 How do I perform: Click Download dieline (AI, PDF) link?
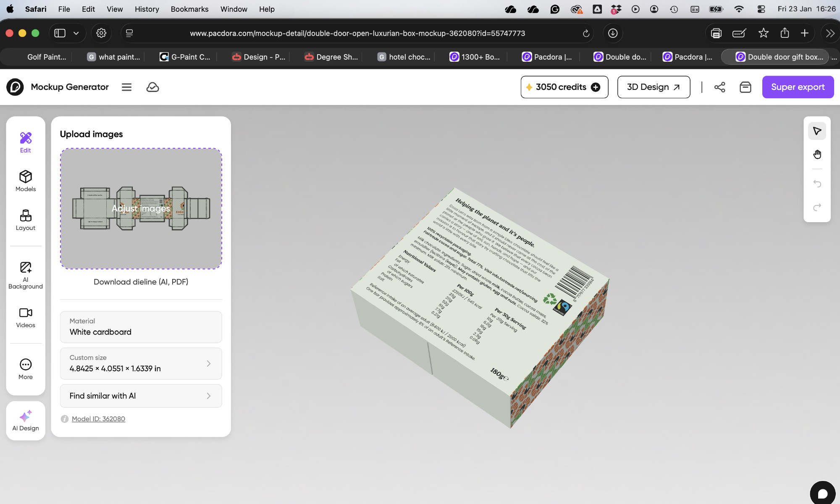pyautogui.click(x=141, y=282)
